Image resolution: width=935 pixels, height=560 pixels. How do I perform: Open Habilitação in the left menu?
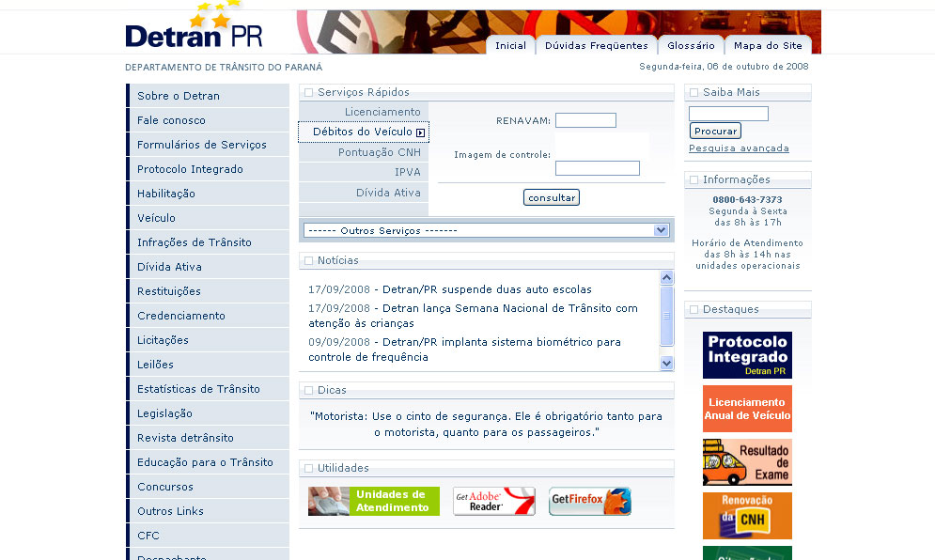click(166, 194)
